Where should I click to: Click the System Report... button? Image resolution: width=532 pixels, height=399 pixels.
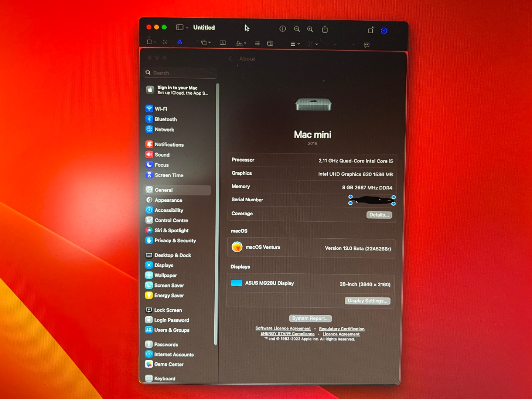click(x=310, y=318)
